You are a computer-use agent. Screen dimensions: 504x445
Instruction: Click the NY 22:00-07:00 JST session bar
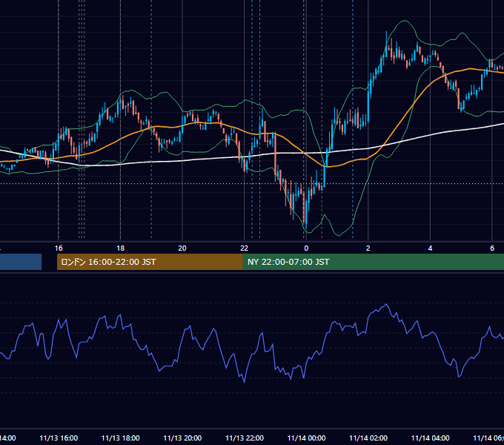point(373,262)
